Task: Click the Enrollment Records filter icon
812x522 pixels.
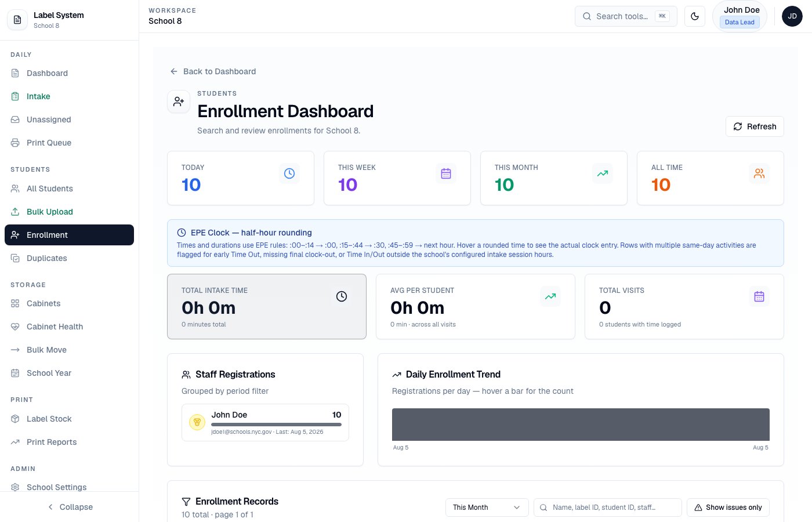Action: click(x=186, y=502)
